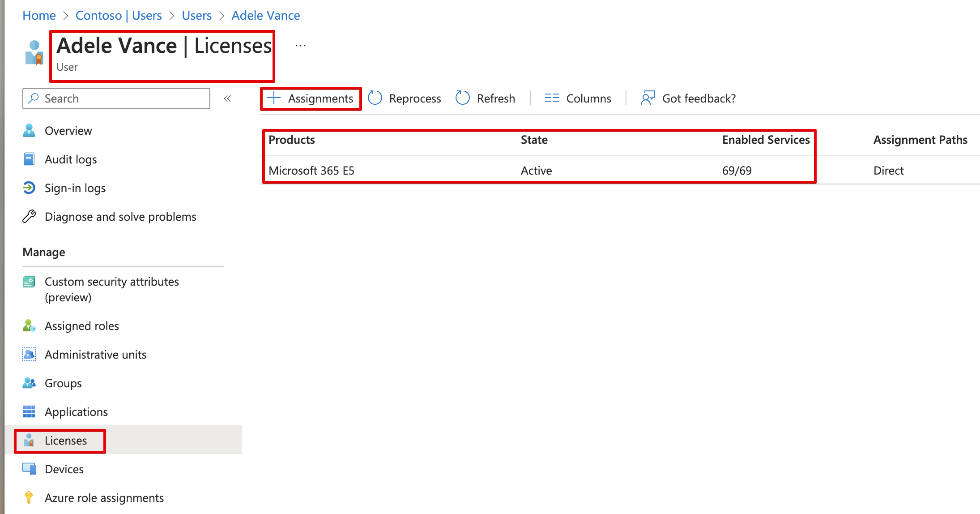Click Reprocess in the toolbar
Screen dimensions: 980x514
(405, 99)
